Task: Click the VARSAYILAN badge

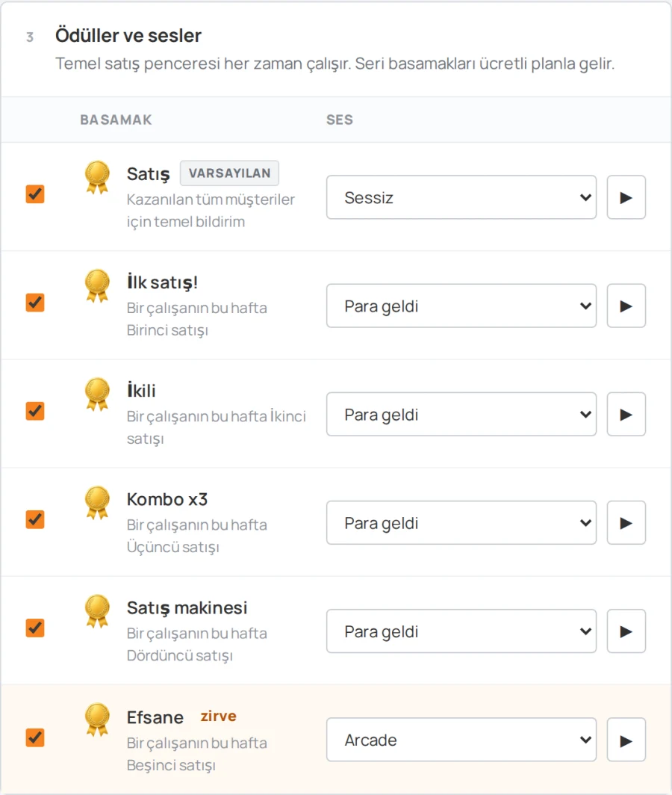Action: pyautogui.click(x=229, y=173)
